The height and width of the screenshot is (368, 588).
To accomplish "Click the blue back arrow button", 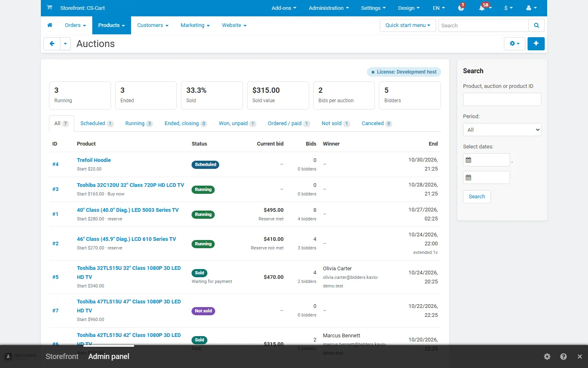I will tap(52, 44).
